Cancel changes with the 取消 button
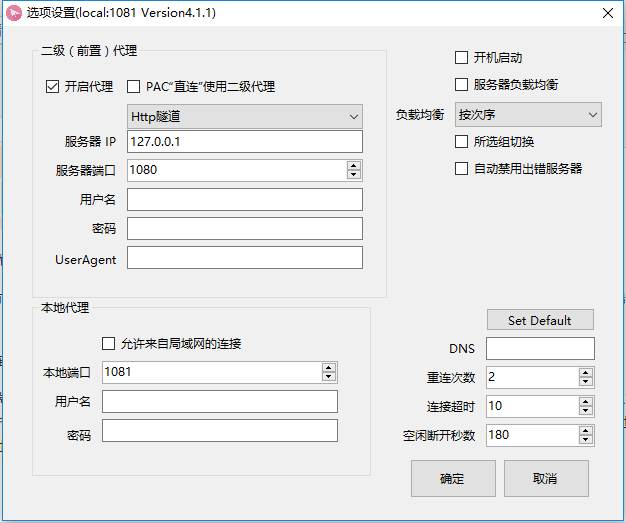This screenshot has width=626, height=523. click(546, 479)
